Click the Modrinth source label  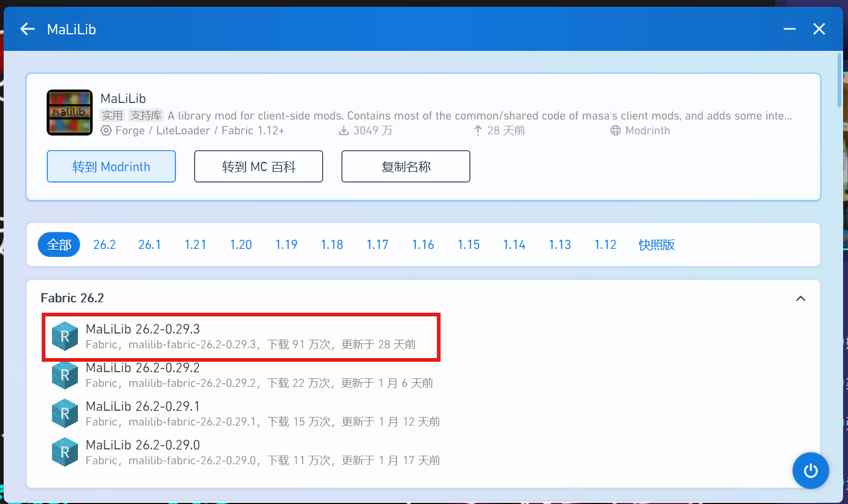pos(648,131)
